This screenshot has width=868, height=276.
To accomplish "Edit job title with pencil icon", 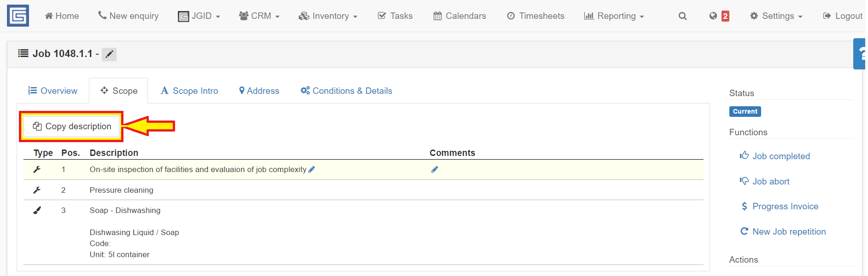I will coord(109,54).
